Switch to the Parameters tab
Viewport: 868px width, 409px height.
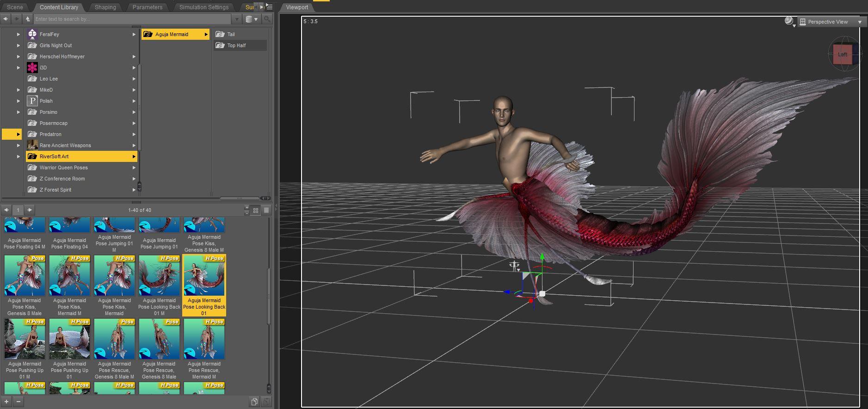[x=147, y=7]
